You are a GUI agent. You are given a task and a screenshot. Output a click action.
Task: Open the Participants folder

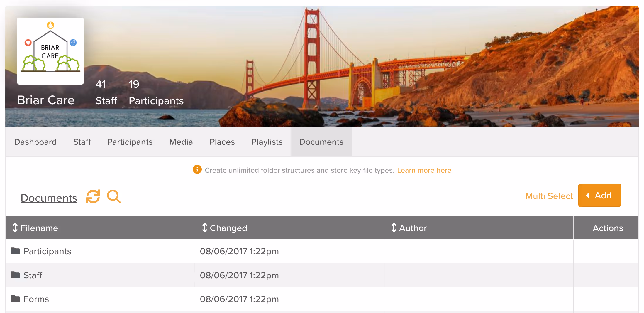(x=47, y=251)
